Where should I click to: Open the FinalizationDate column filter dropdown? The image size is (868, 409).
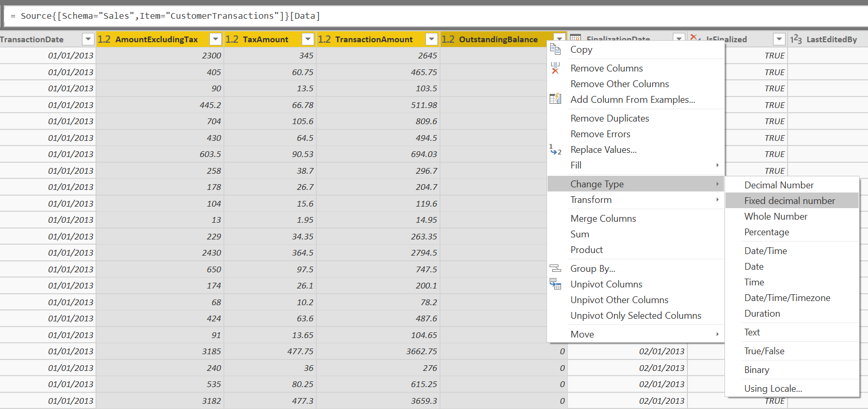(x=679, y=38)
